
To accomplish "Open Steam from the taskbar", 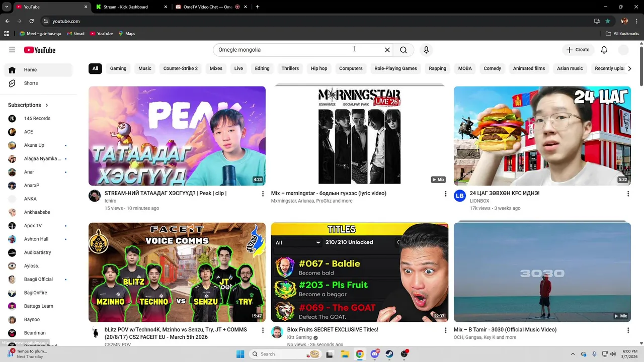I will 389,354.
